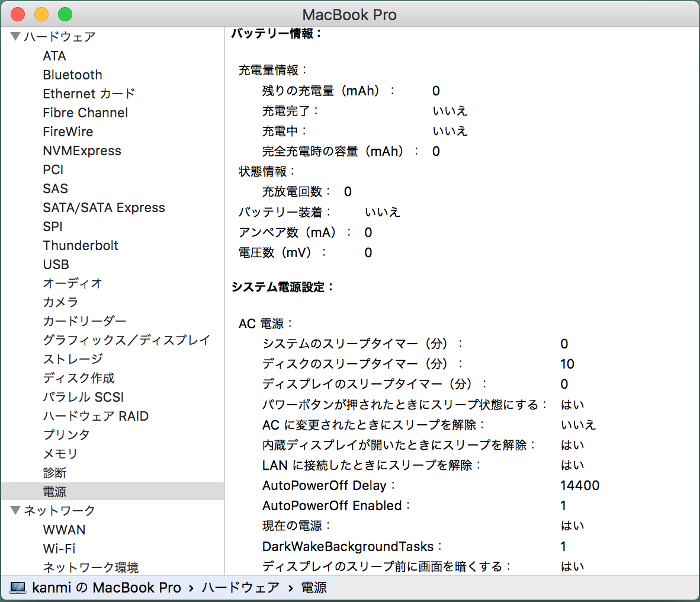Image resolution: width=700 pixels, height=602 pixels.
Task: Click the 充電完了 row label
Action: point(290,111)
